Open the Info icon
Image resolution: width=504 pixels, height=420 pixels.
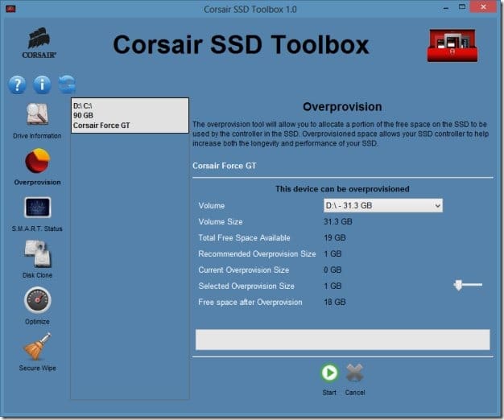click(42, 84)
